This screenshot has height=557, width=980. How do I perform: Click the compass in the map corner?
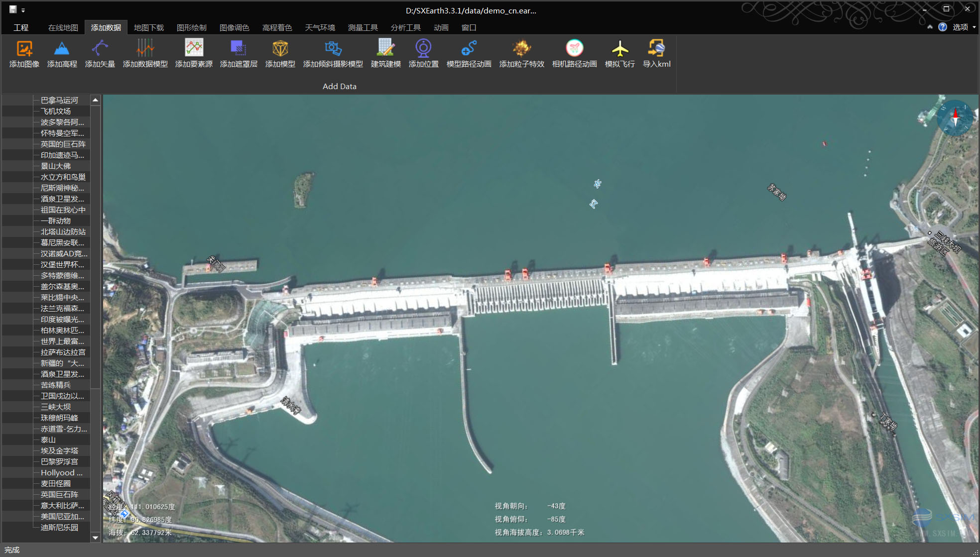coord(955,118)
